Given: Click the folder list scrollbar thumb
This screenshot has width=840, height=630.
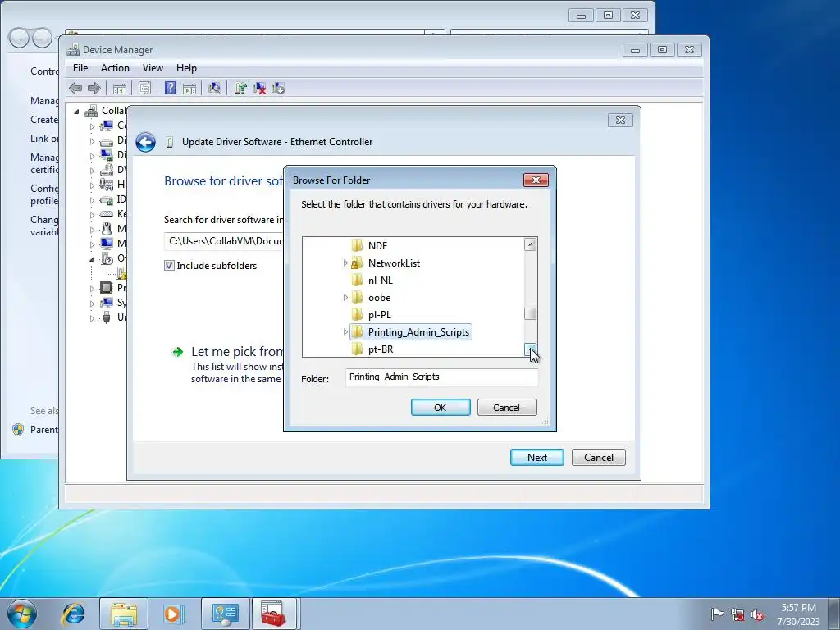Looking at the screenshot, I should point(531,313).
